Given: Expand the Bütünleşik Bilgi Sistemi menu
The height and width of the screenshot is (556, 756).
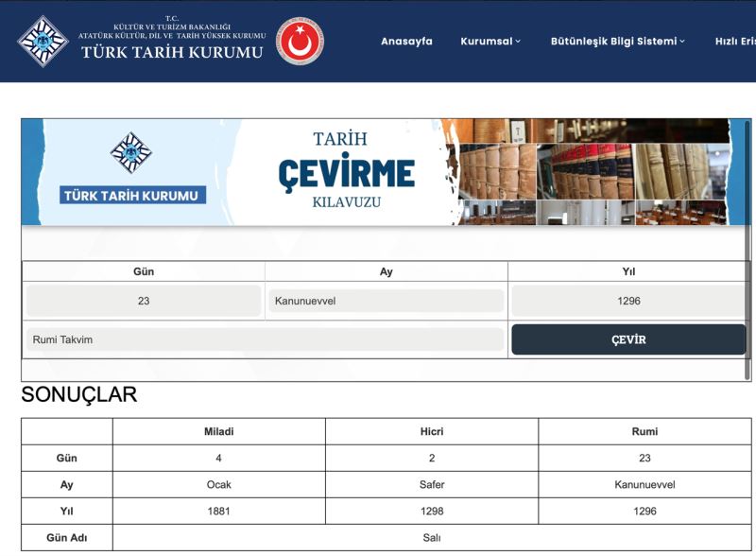Looking at the screenshot, I should pyautogui.click(x=617, y=42).
